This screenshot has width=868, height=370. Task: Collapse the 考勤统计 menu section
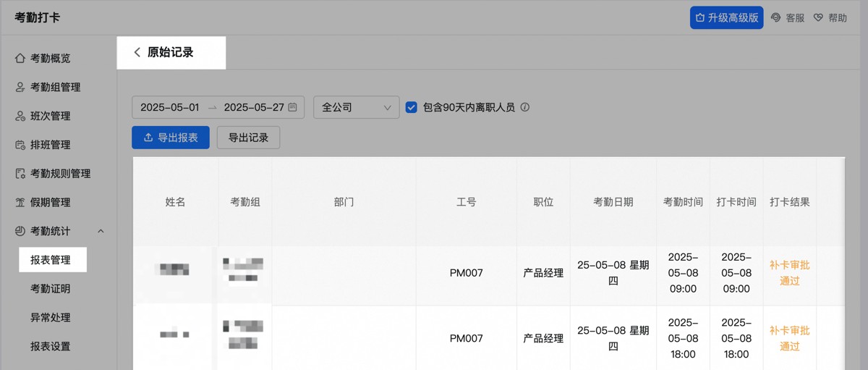pos(101,231)
